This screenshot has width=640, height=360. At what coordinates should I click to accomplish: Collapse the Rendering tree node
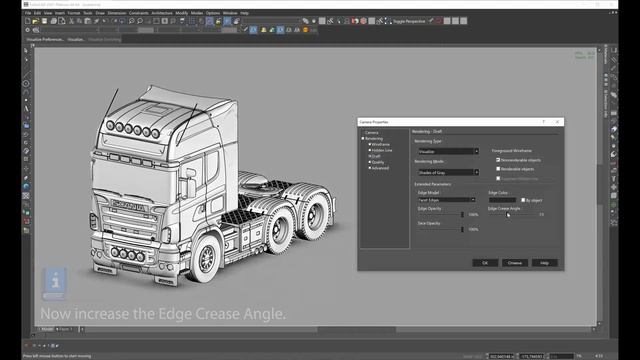[362, 139]
